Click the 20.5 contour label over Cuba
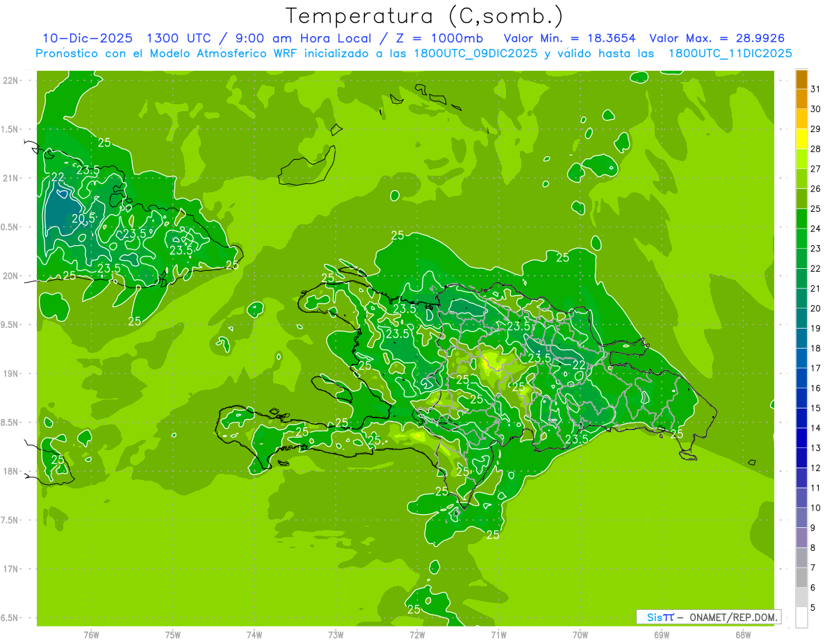Image resolution: width=834 pixels, height=644 pixels. pos(83,218)
